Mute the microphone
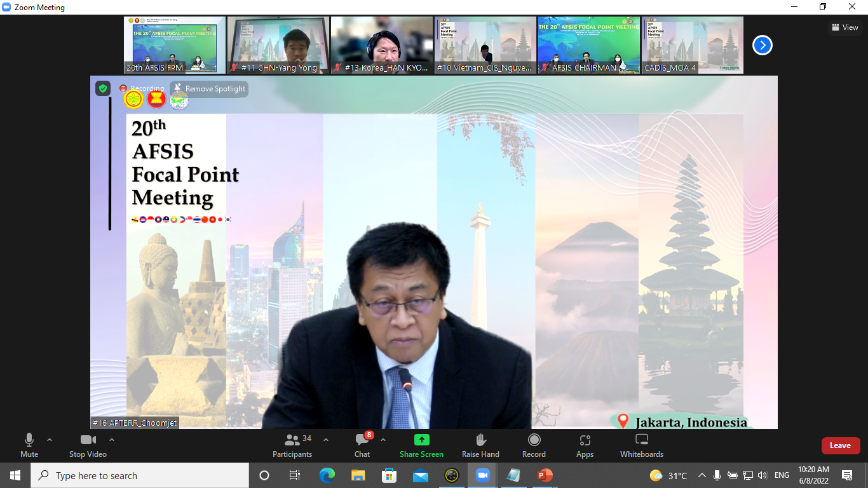The width and height of the screenshot is (868, 488). coord(29,445)
